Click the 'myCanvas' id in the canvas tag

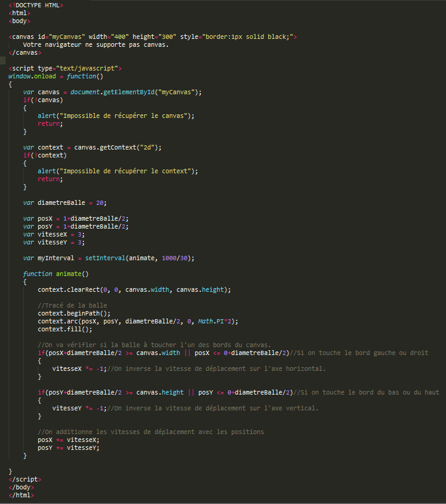pyautogui.click(x=67, y=37)
